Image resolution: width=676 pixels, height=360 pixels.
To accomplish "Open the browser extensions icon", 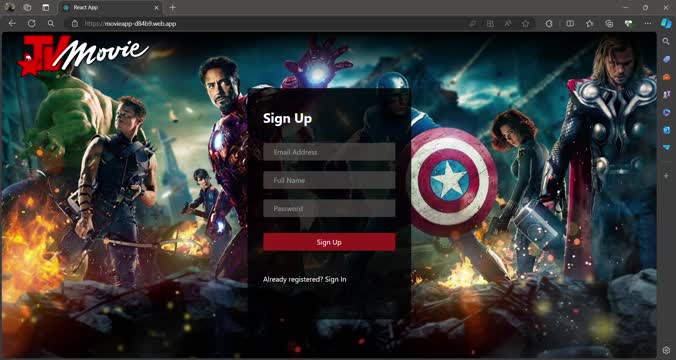I will tap(549, 24).
